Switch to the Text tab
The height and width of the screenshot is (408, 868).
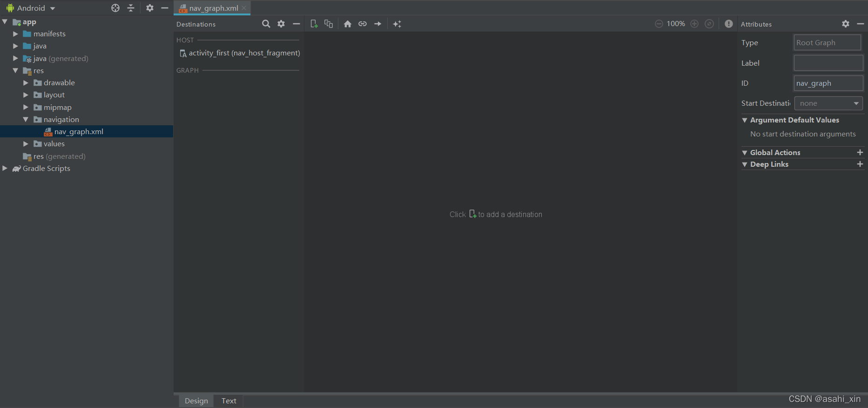click(x=229, y=401)
